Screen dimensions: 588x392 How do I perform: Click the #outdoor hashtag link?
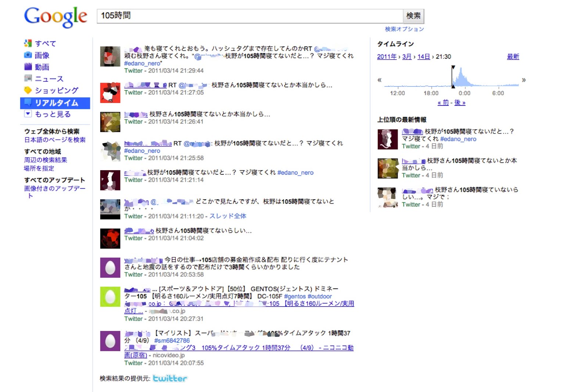click(320, 296)
